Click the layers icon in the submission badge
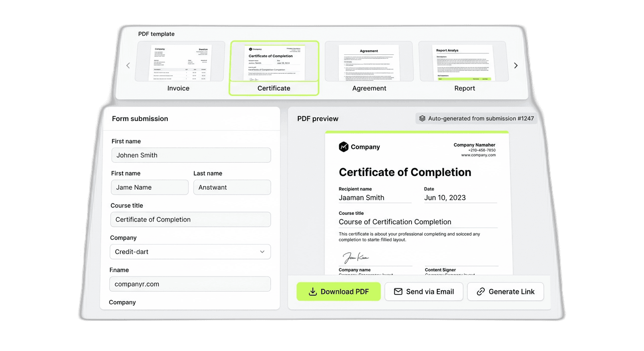The height and width of the screenshot is (351, 644). point(422,118)
